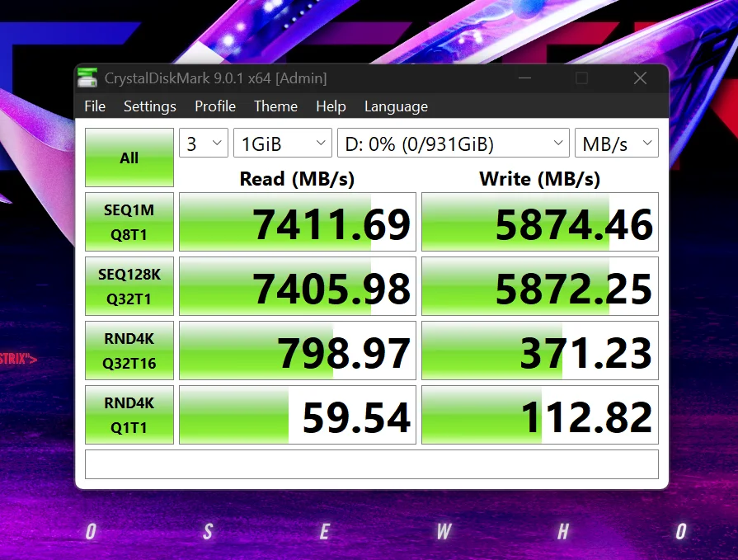Start the RND4K Q1T1 test
Image resolution: width=738 pixels, height=560 pixels.
click(129, 415)
